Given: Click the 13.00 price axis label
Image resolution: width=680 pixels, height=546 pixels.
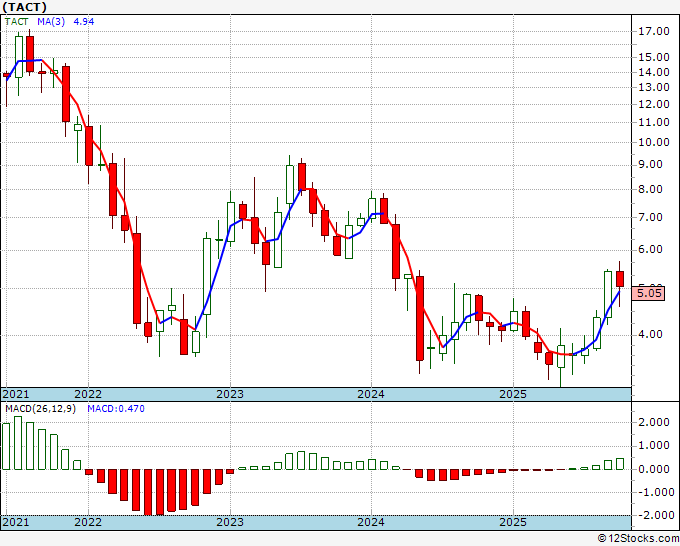Looking at the screenshot, I should point(654,87).
